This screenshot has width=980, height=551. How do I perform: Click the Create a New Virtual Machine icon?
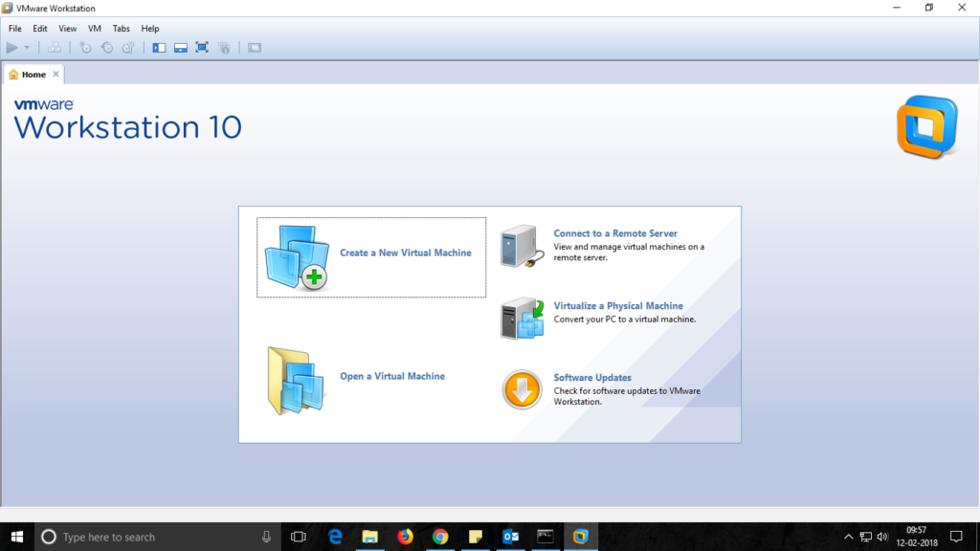(x=297, y=257)
